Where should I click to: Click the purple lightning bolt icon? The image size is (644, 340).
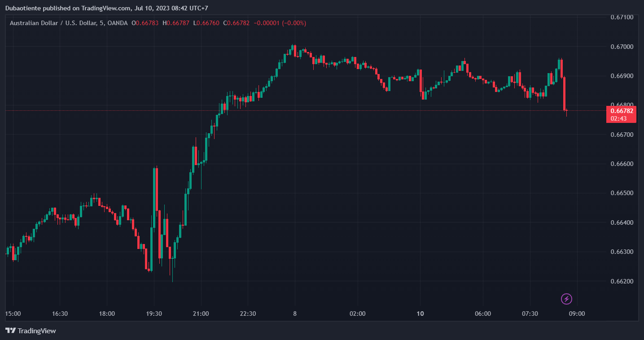click(566, 299)
